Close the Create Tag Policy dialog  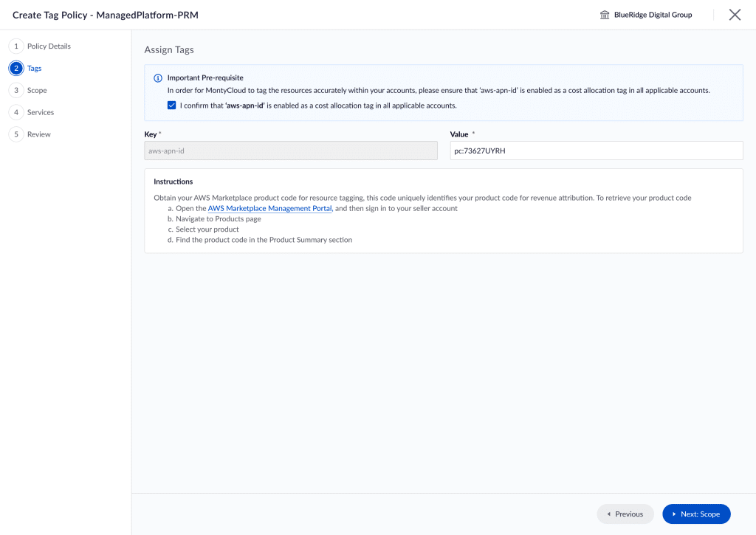pyautogui.click(x=735, y=15)
